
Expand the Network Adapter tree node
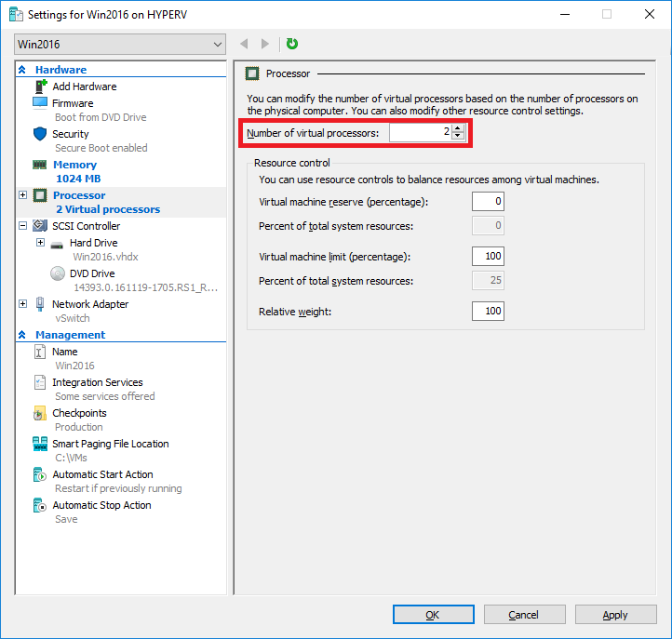(22, 303)
